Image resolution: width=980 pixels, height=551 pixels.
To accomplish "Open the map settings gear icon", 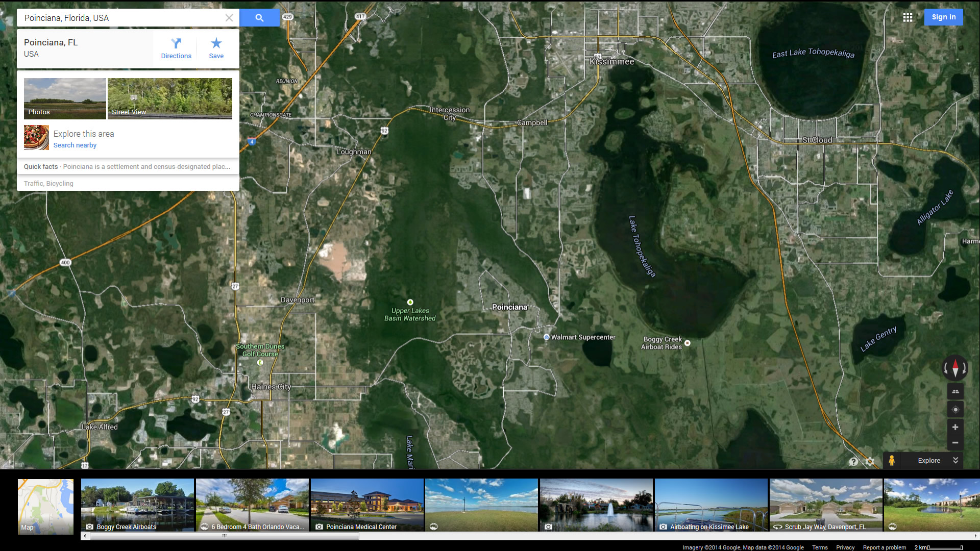I will pos(870,461).
